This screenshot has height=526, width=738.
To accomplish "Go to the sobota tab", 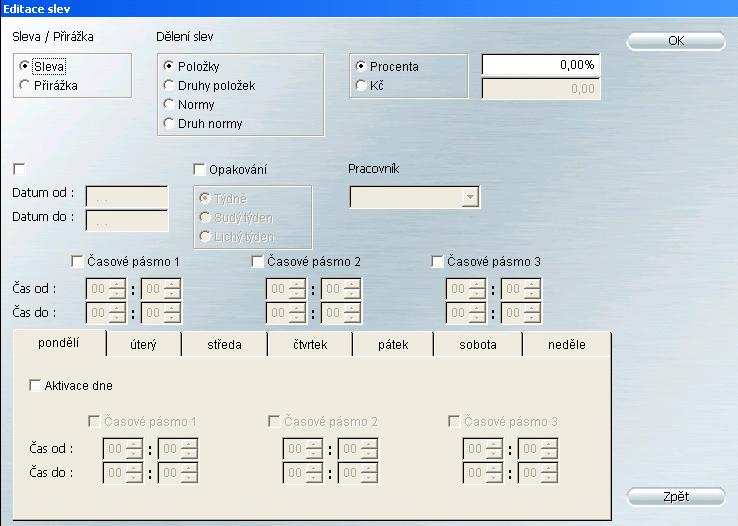I will coord(477,345).
